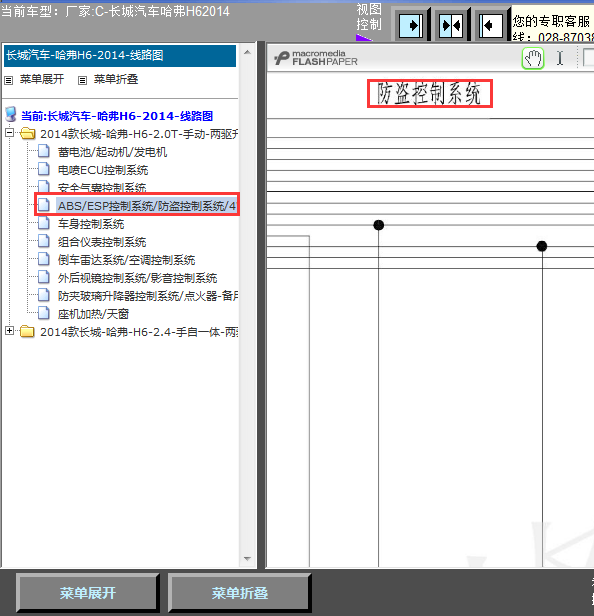This screenshot has height=616, width=594.
Task: Click document icon beside ABS/ESP控制系统
Action: tap(44, 205)
